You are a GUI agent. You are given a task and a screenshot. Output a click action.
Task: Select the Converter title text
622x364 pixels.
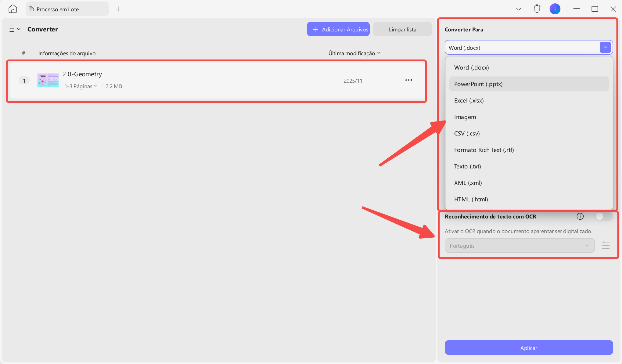click(x=42, y=29)
